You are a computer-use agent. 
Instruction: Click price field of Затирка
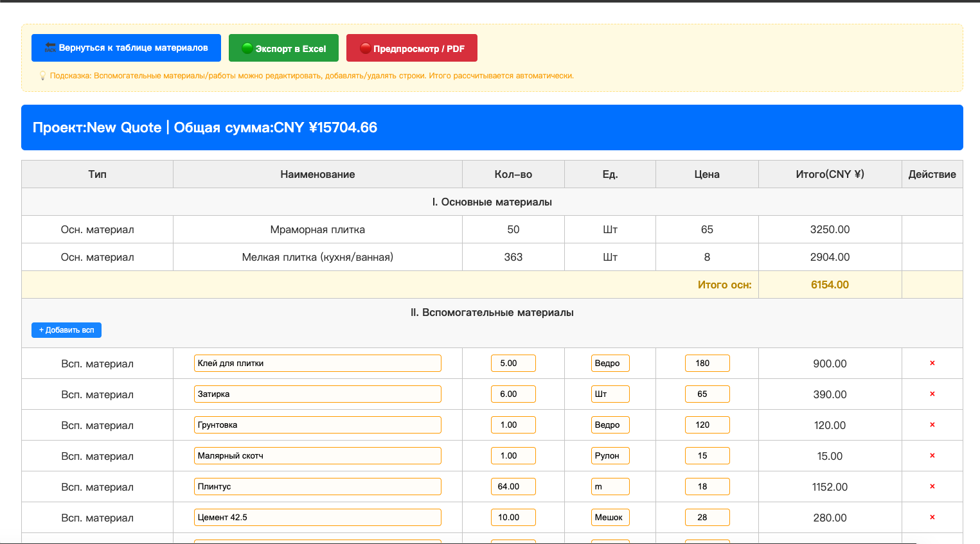click(708, 394)
